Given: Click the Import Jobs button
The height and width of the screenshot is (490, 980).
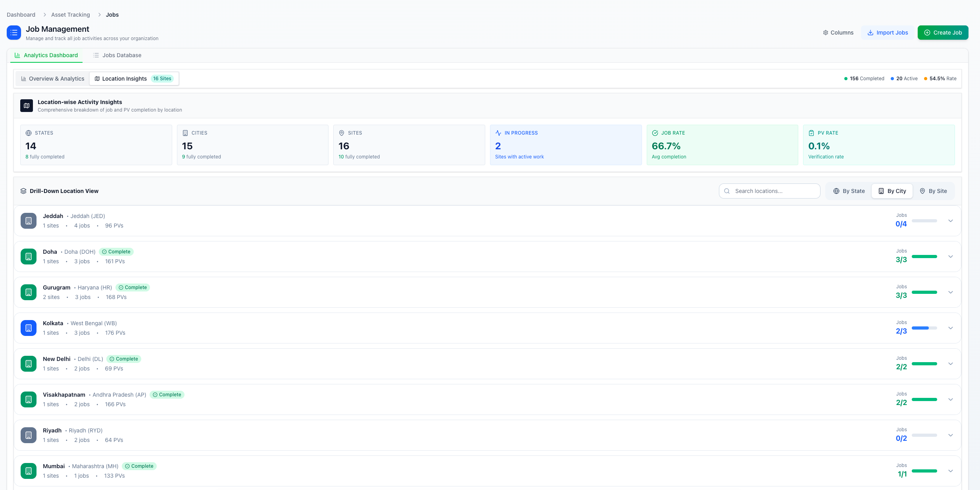Looking at the screenshot, I should pyautogui.click(x=888, y=33).
